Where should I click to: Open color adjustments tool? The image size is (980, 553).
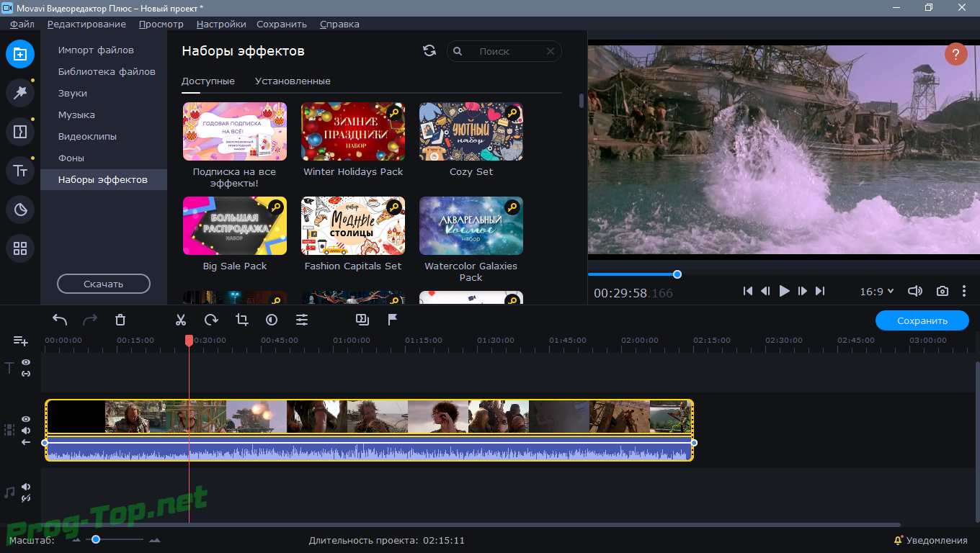tap(272, 320)
